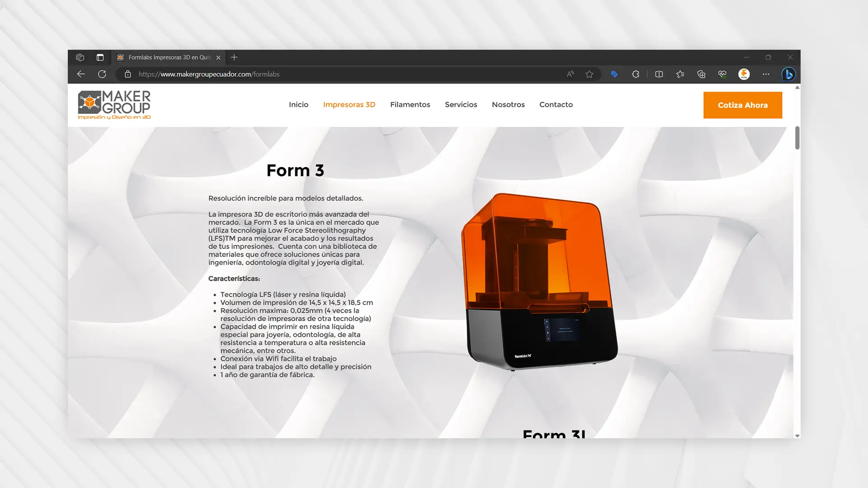This screenshot has width=868, height=488.
Task: Click the Características label
Action: (x=234, y=278)
